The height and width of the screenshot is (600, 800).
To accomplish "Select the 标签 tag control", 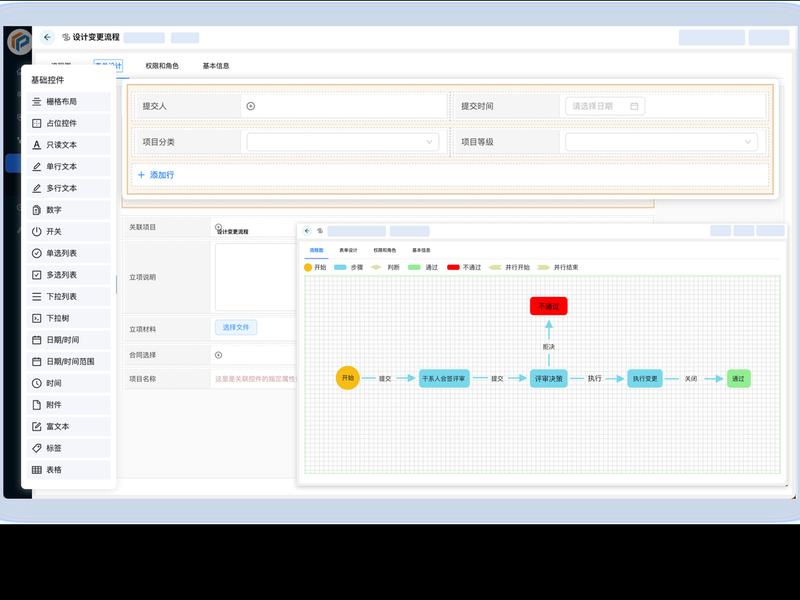I will (68, 448).
